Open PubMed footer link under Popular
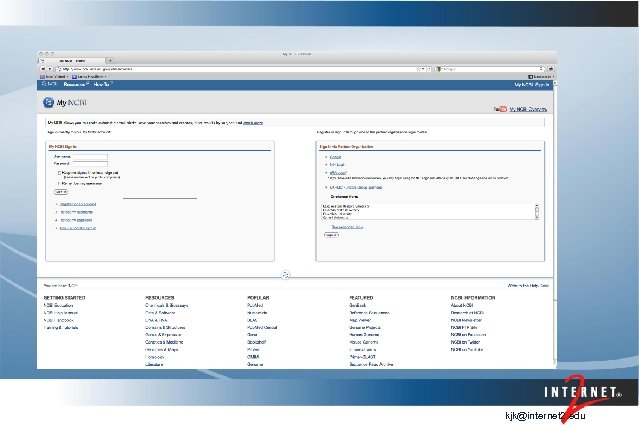This screenshot has height=425, width=639. tap(255, 305)
